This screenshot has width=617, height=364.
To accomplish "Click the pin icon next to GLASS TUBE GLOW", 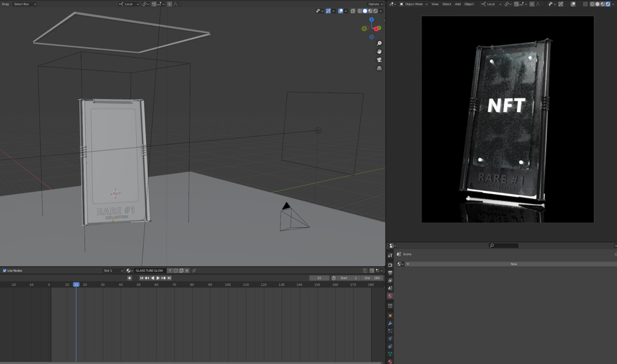I will (x=194, y=271).
